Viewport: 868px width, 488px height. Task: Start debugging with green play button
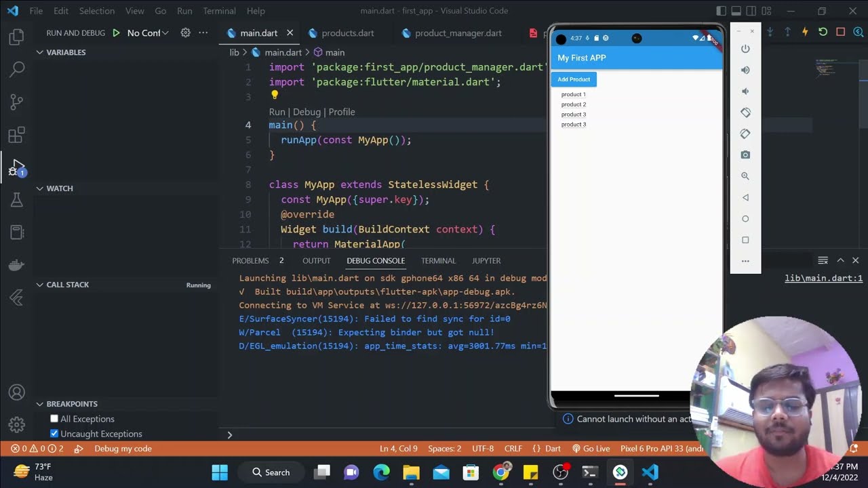116,33
